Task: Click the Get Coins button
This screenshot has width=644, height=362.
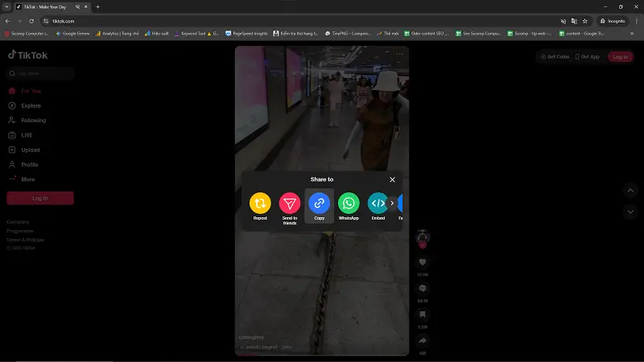Action: pyautogui.click(x=555, y=56)
